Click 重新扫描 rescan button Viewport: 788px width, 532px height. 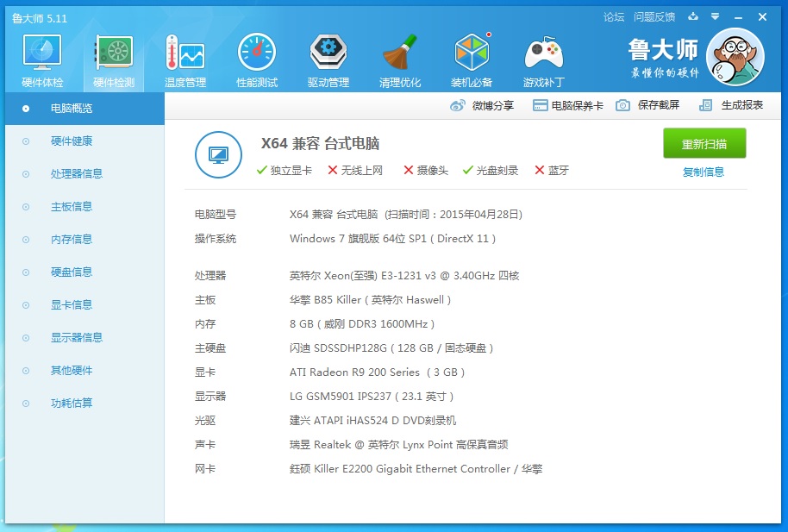(x=704, y=143)
